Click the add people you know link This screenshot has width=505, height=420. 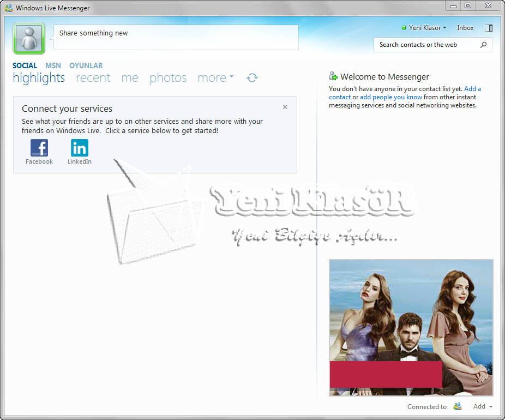pyautogui.click(x=391, y=97)
